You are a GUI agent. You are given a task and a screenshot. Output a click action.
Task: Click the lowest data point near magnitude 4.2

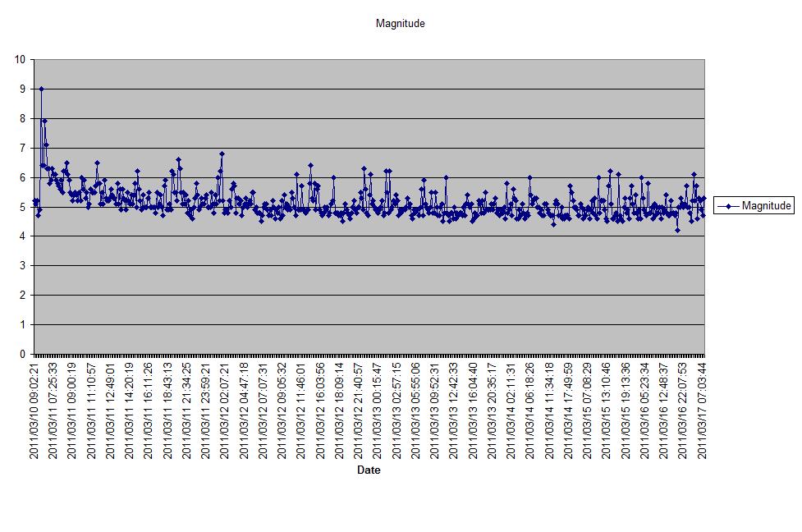point(677,230)
